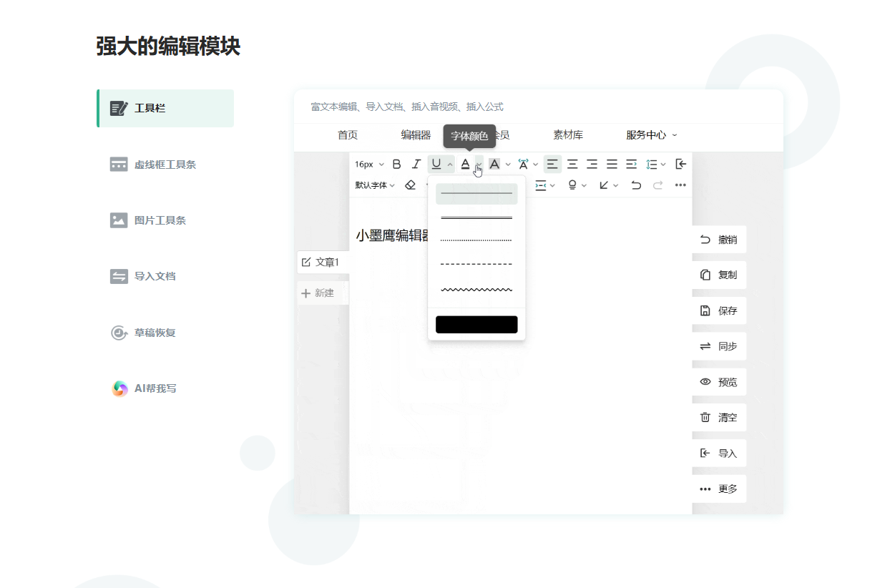
Task: Select justify alignment icon
Action: pos(612,165)
